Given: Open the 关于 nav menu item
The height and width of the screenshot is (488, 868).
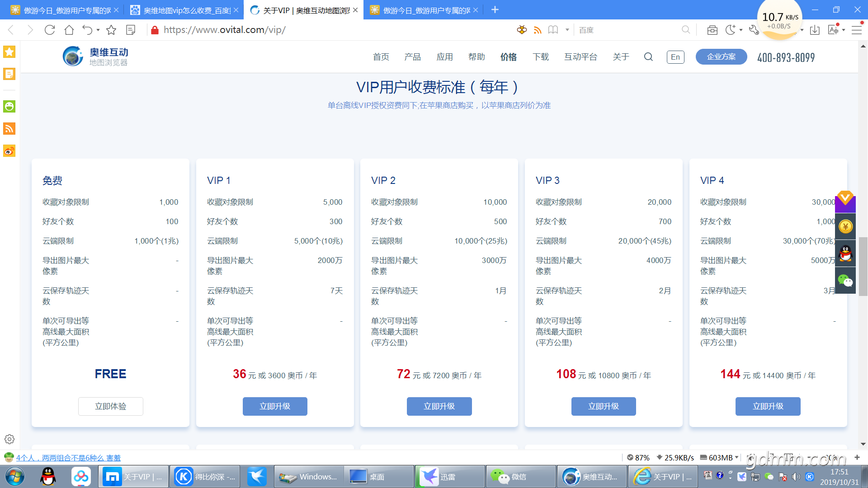Looking at the screenshot, I should tap(621, 57).
